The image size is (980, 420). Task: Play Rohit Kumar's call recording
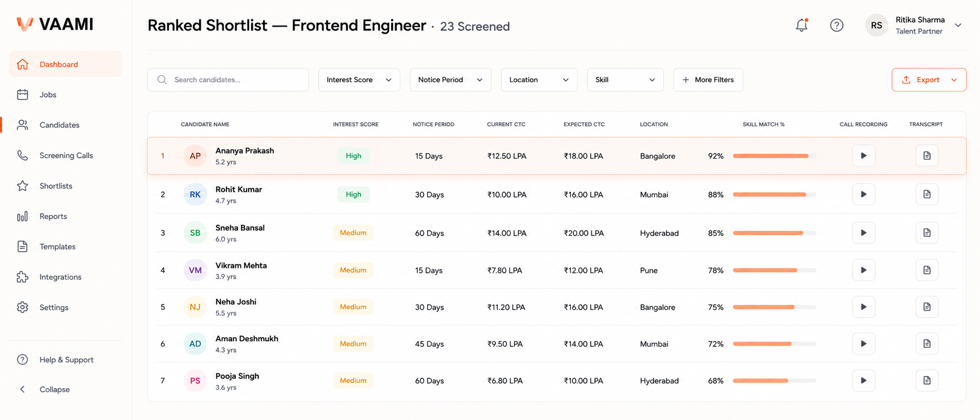(x=863, y=194)
